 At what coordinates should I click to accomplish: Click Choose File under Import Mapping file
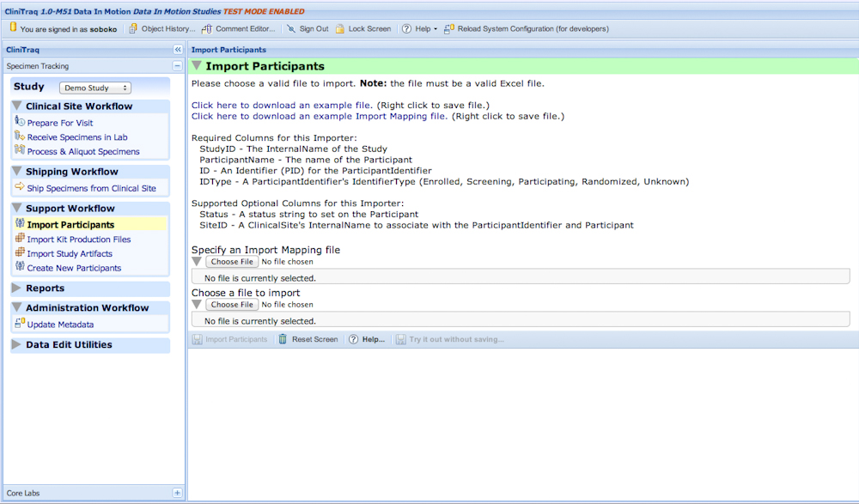(x=232, y=262)
